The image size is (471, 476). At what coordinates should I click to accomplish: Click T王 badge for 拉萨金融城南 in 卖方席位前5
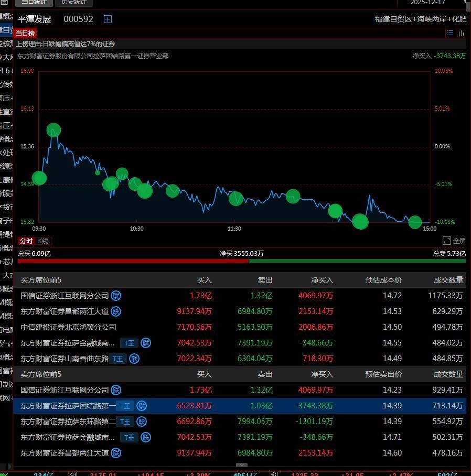pyautogui.click(x=130, y=437)
